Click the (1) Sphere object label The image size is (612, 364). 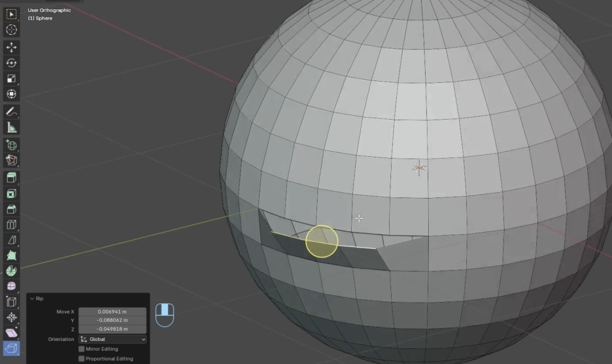(40, 18)
